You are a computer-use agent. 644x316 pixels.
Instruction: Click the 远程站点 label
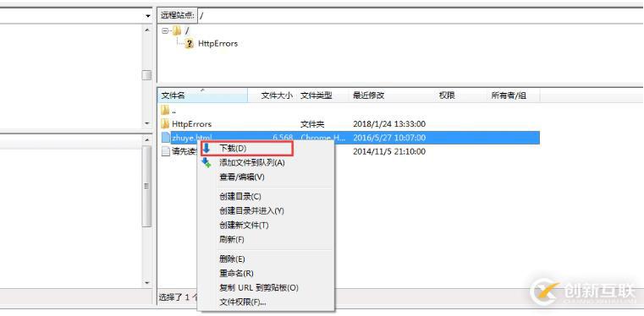pyautogui.click(x=177, y=15)
